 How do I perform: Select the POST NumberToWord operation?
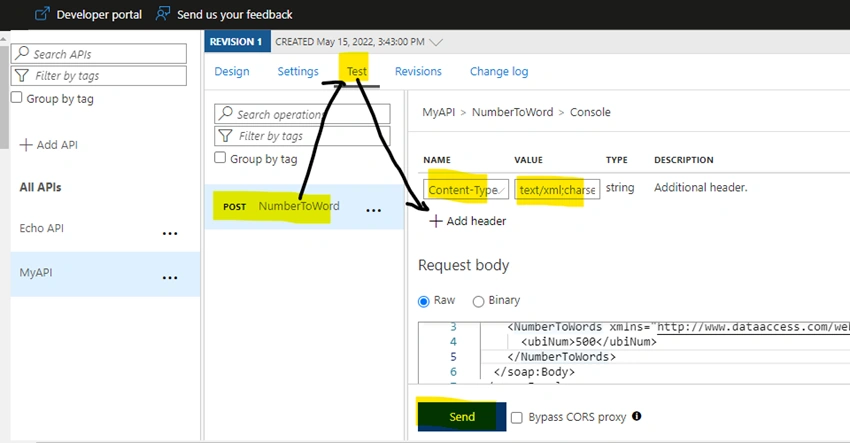pyautogui.click(x=304, y=207)
